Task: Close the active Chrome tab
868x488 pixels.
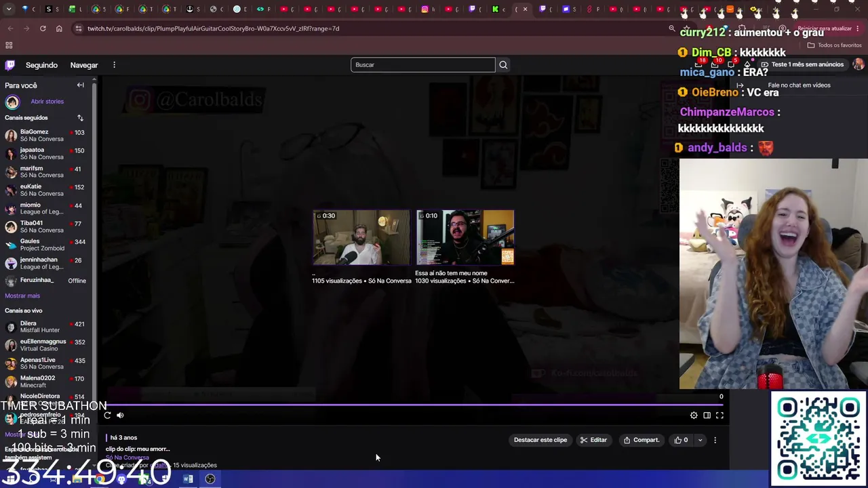Action: coord(525,9)
